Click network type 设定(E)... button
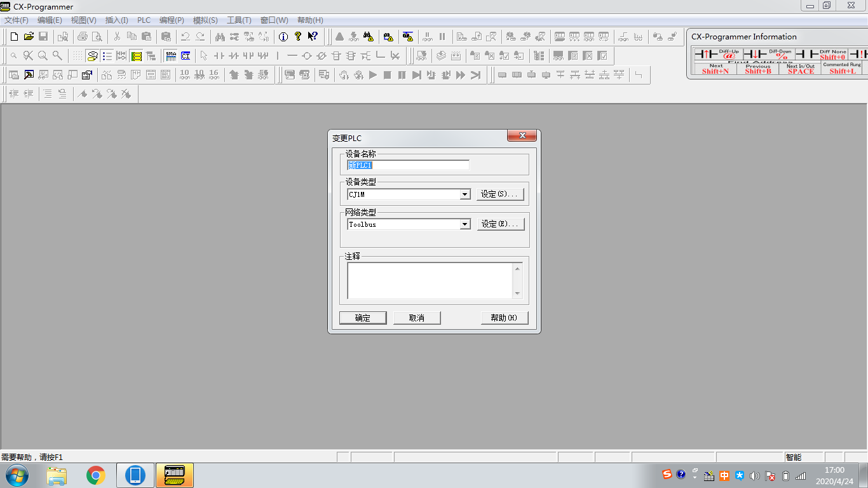 (501, 224)
